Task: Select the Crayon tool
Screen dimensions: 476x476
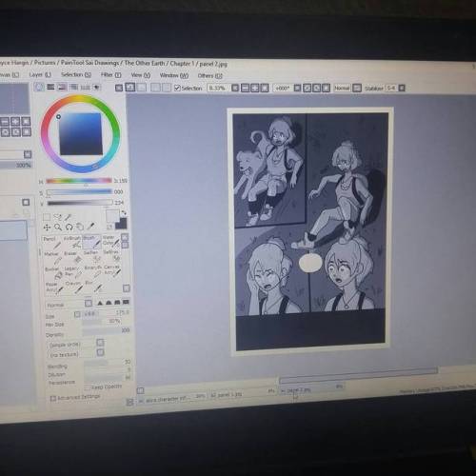Action: [x=73, y=288]
